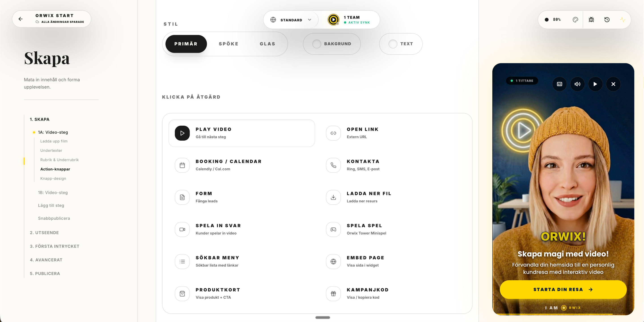Expand the 2. Utseende section
This screenshot has width=644, height=322.
[44, 233]
